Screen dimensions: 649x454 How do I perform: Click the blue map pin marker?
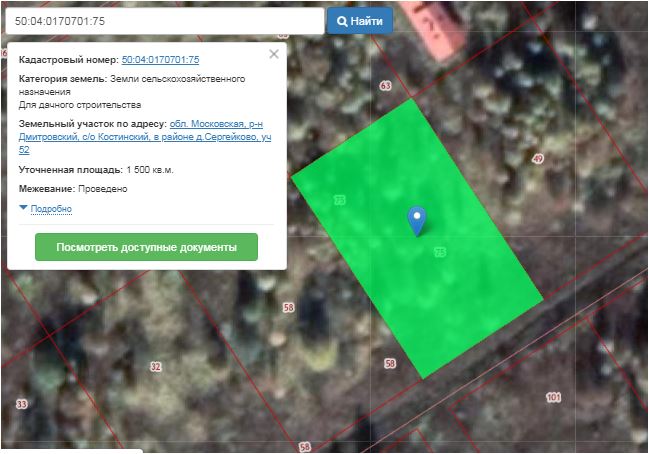[x=418, y=220]
